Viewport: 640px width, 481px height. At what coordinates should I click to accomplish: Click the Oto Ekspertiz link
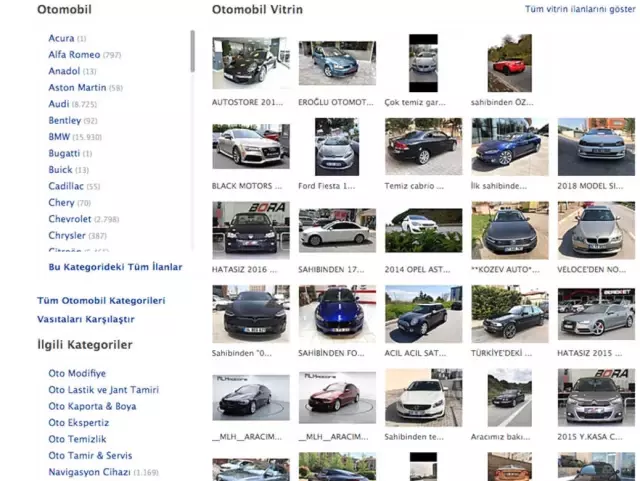tap(79, 423)
